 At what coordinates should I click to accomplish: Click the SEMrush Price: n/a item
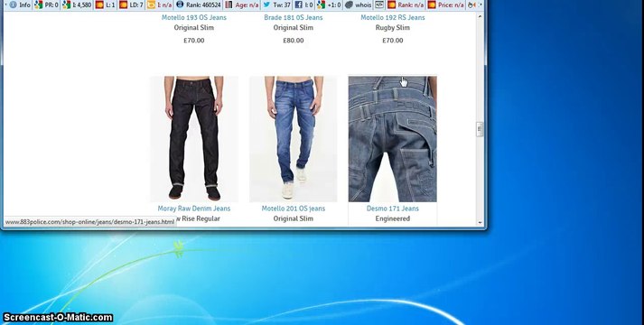point(445,5)
